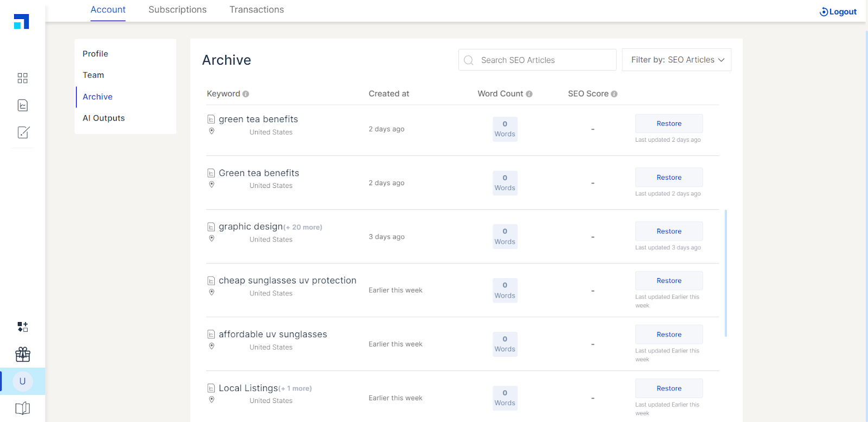Switch to the Transactions tab
Screen dimensions: 868x422
pos(257,10)
